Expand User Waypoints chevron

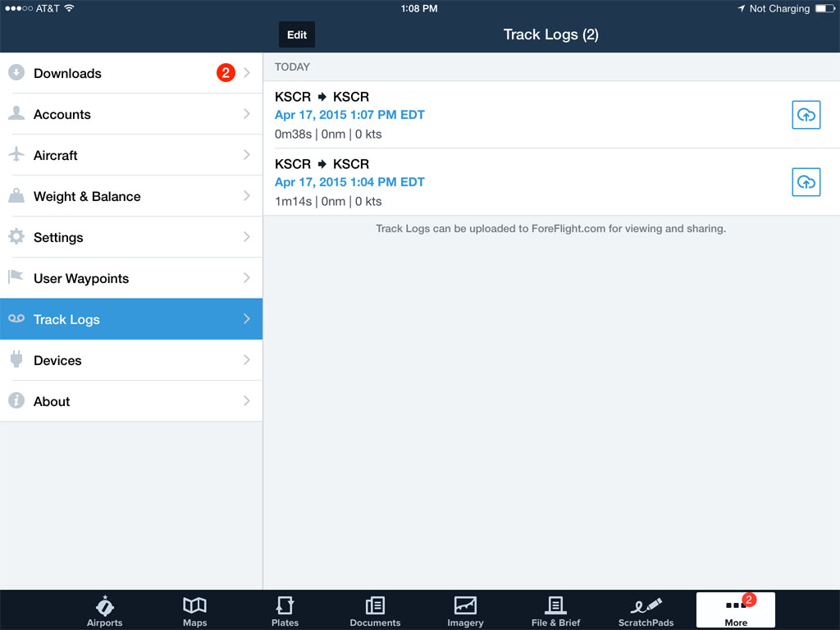pyautogui.click(x=246, y=277)
